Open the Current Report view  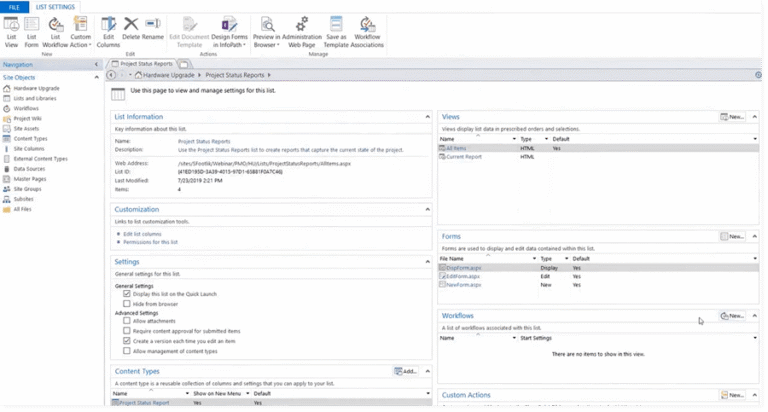click(x=463, y=157)
